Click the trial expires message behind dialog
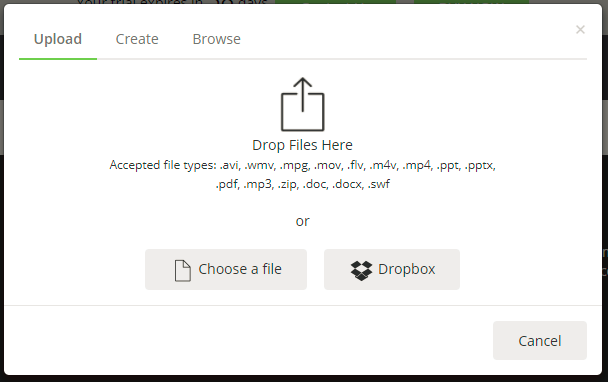608x382 pixels. (172, 2)
